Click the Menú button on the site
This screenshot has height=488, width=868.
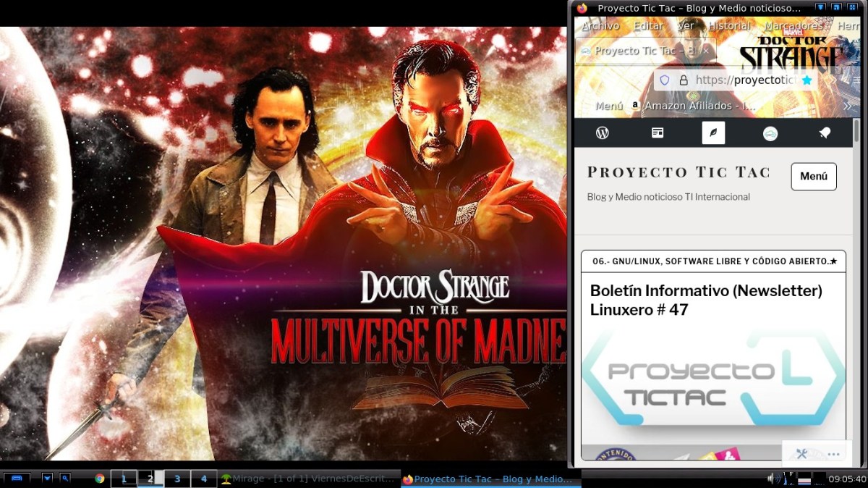coord(813,176)
